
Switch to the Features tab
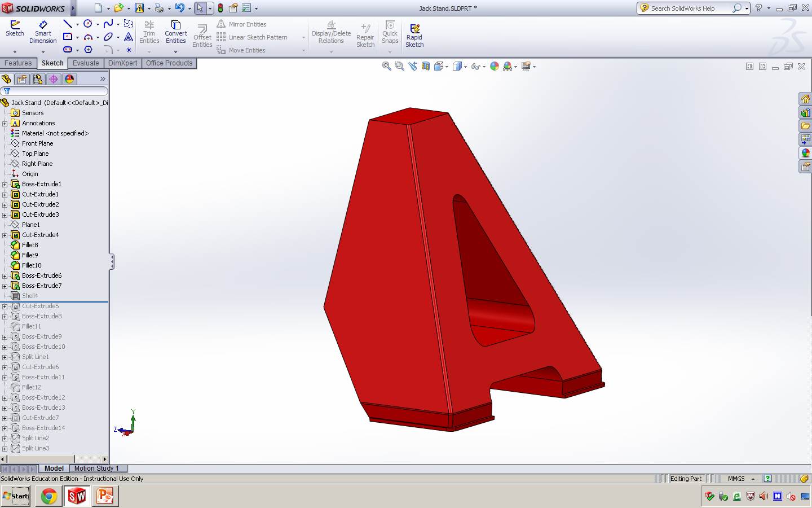click(x=19, y=63)
